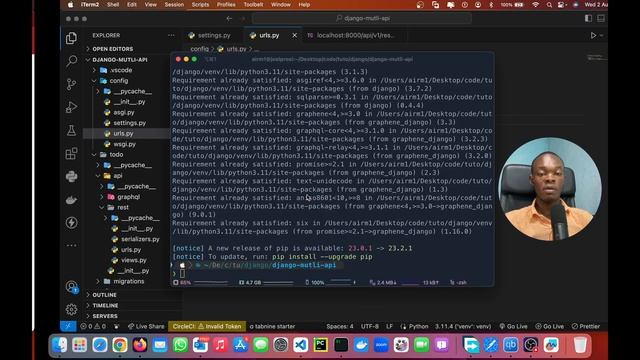This screenshot has width=640, height=360.
Task: Open the Python extension view
Action: 71,176
